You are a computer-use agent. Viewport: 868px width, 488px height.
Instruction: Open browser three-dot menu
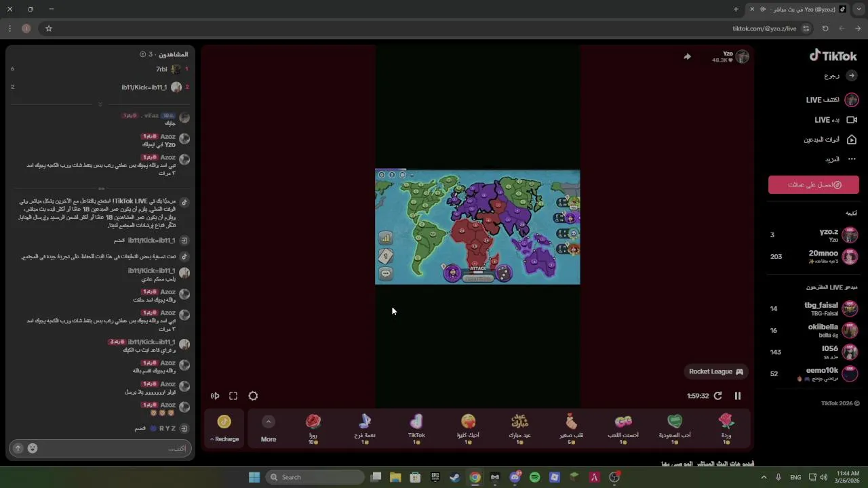[9, 28]
